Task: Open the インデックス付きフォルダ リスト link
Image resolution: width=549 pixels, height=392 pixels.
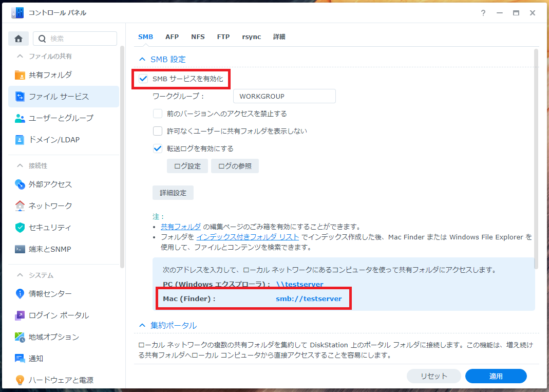Action: pos(248,237)
